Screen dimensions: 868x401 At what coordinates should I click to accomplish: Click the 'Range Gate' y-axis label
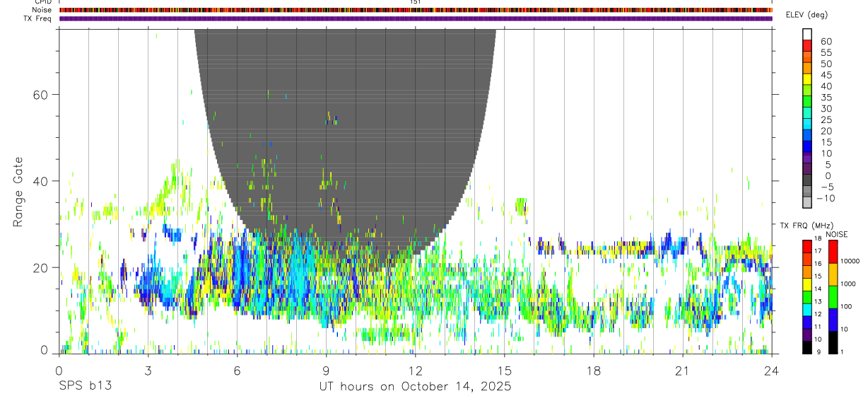[19, 192]
